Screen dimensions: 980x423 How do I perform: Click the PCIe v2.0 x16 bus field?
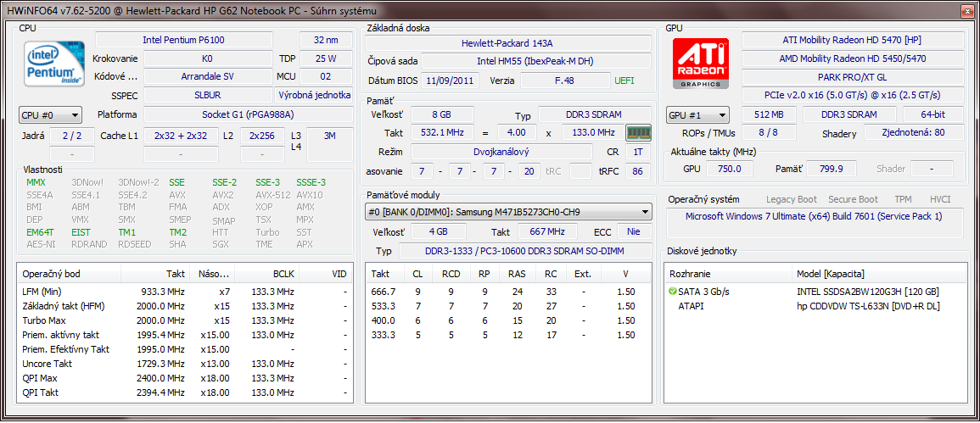(853, 96)
